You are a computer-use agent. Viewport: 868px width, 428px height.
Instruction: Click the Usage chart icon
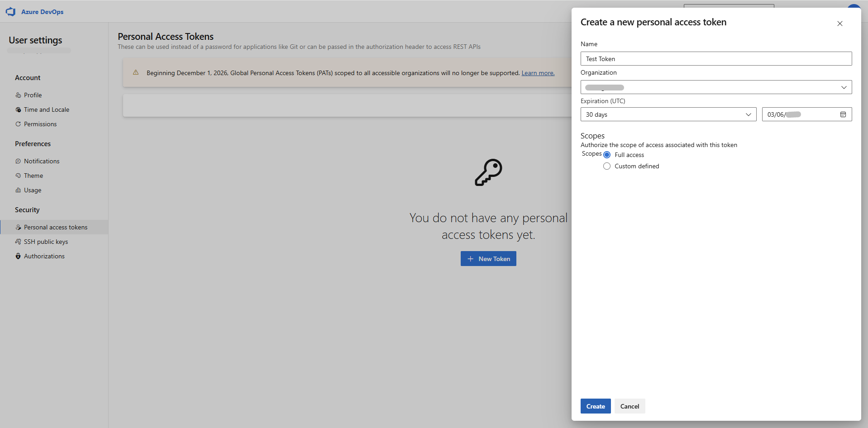pyautogui.click(x=18, y=190)
